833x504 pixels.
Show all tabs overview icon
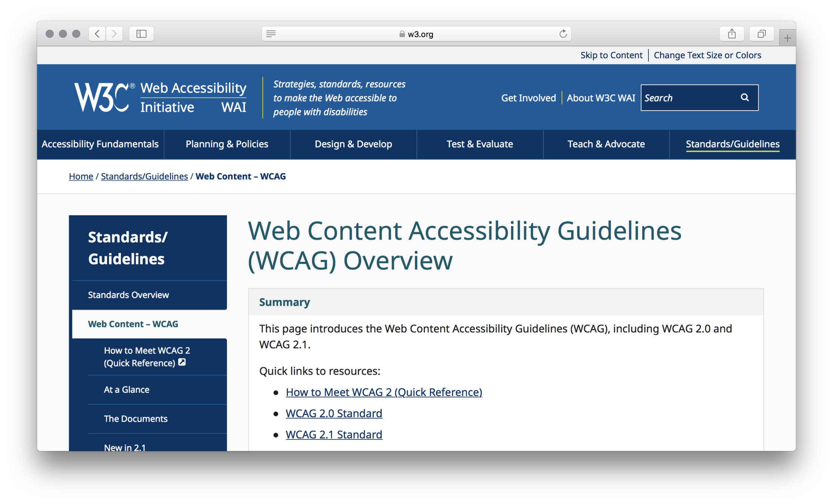click(761, 34)
